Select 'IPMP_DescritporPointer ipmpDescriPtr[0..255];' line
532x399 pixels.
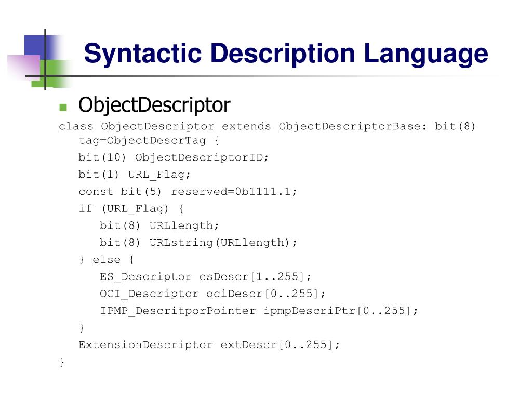tap(259, 311)
